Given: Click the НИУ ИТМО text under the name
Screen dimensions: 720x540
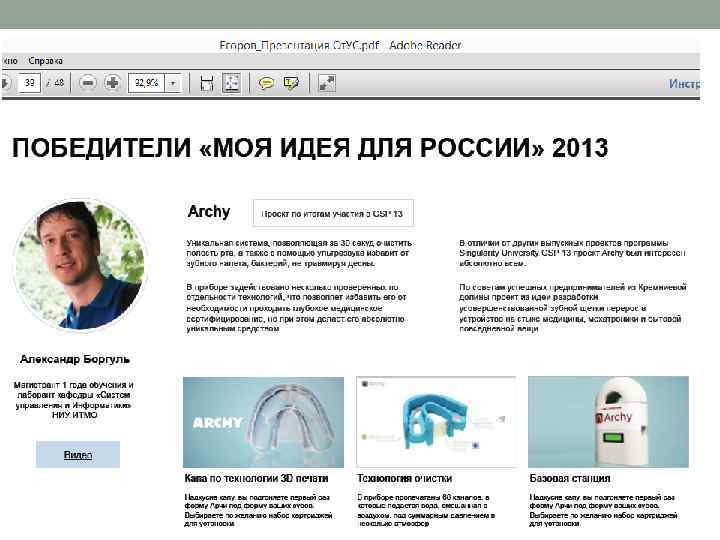Looking at the screenshot, I should (x=74, y=415).
